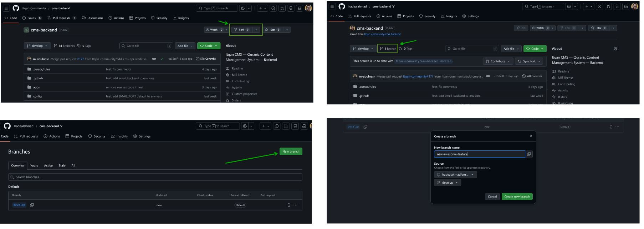Click the green New branch button
Screen dimensions: 644x229
(291, 151)
